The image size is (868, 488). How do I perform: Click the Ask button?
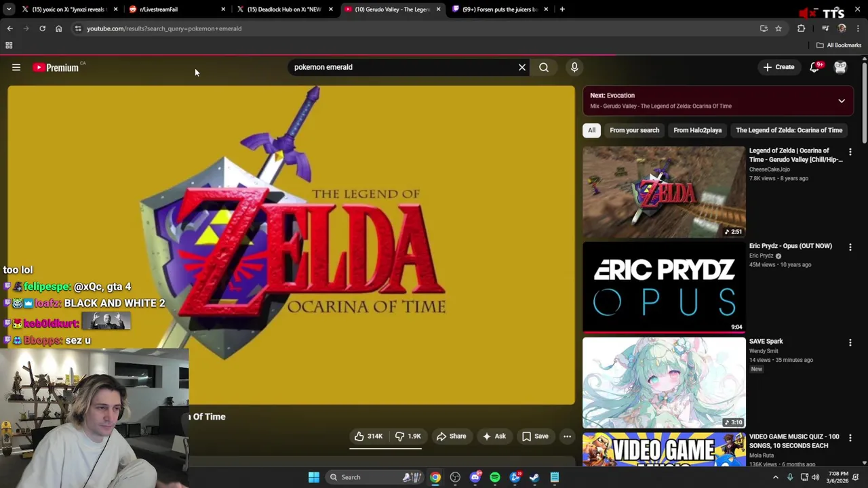click(x=494, y=436)
